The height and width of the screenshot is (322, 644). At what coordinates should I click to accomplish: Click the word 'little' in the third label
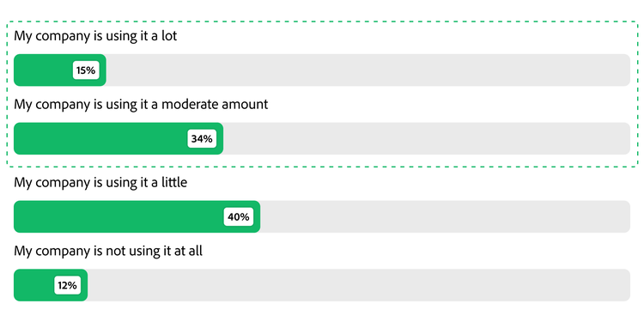173,182
